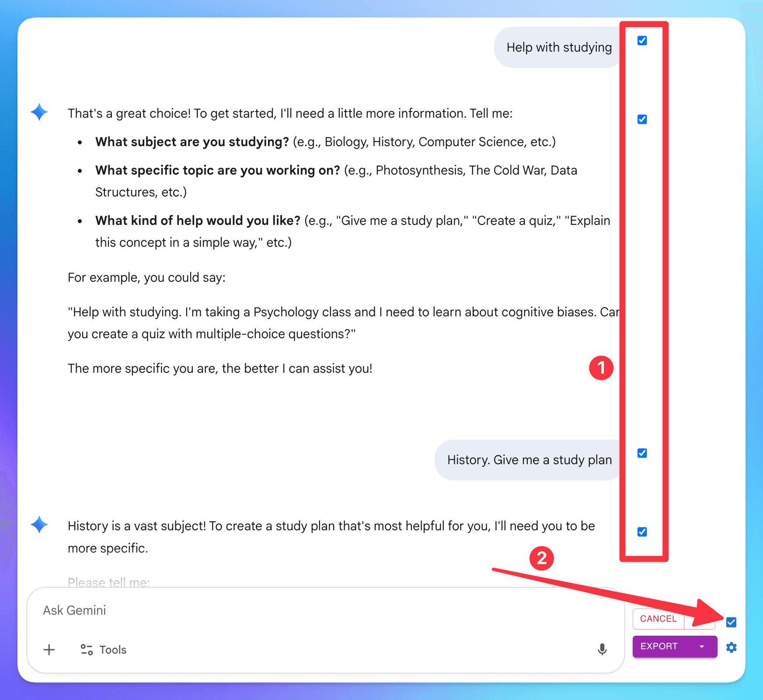The height and width of the screenshot is (700, 763).
Task: Uncheck the 'Help with studying' message checkbox
Action: pos(642,41)
